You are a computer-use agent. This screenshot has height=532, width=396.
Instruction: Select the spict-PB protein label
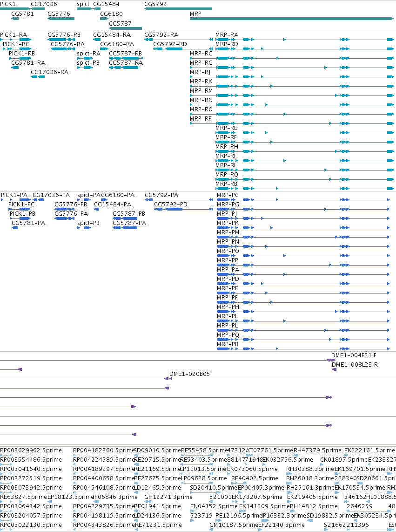88,223
